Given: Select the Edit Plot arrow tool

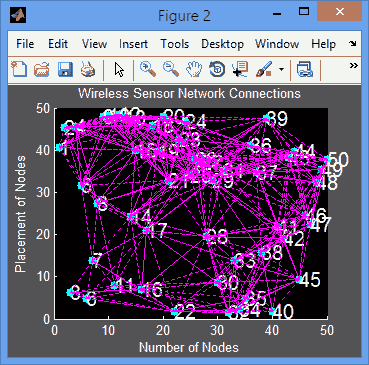Looking at the screenshot, I should pos(119,70).
